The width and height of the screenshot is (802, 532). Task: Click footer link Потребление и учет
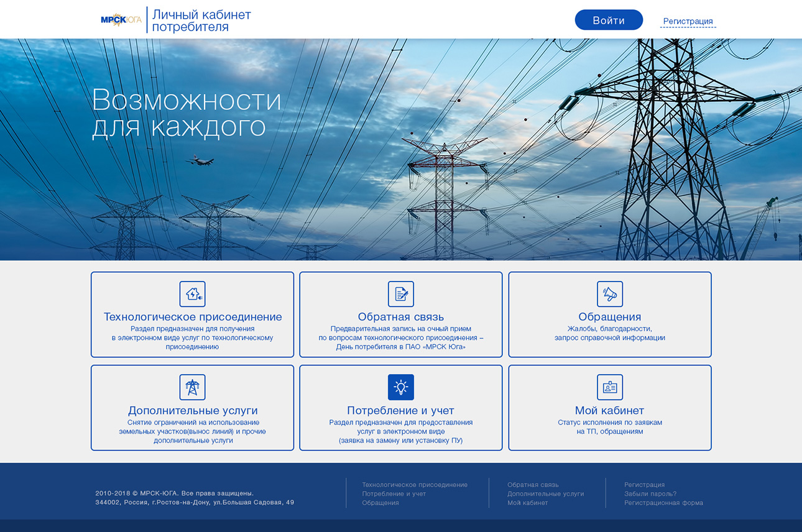394,493
